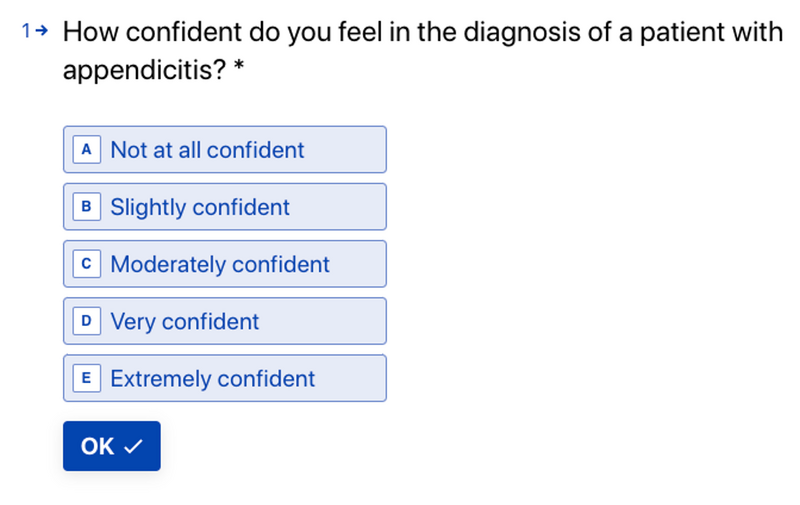Choose the 'Slightly confident' answer
This screenshot has height=505, width=800.
click(x=225, y=207)
